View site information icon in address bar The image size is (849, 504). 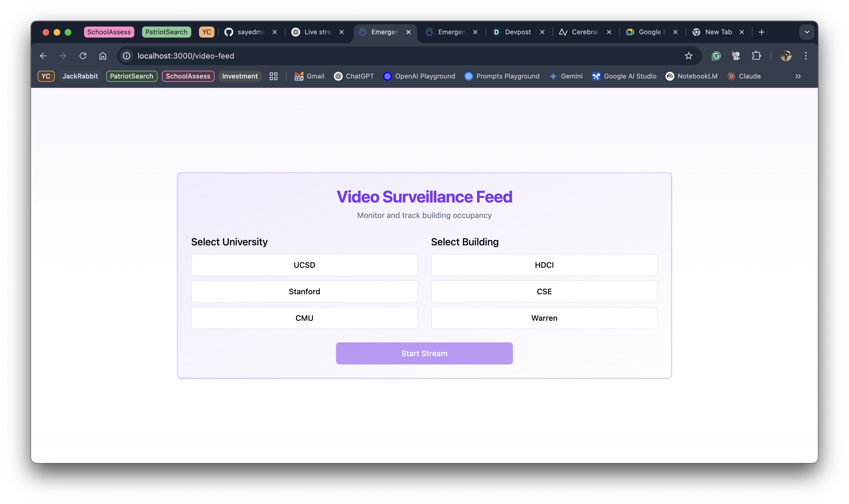[x=127, y=56]
